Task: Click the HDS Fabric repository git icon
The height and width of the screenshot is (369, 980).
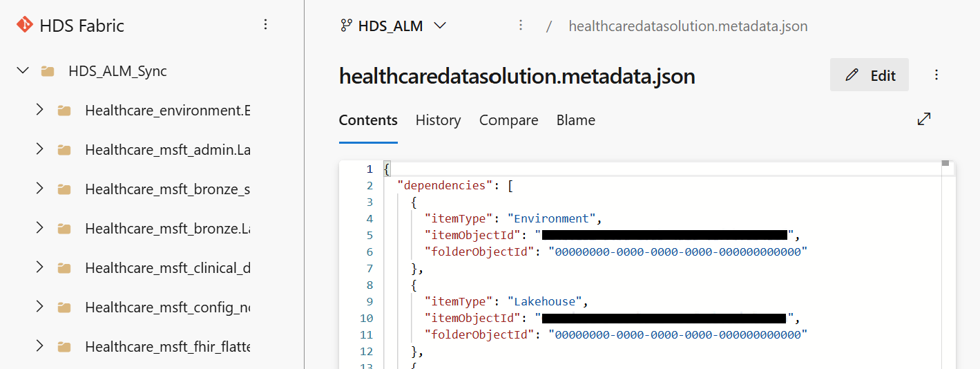Action: pos(25,26)
